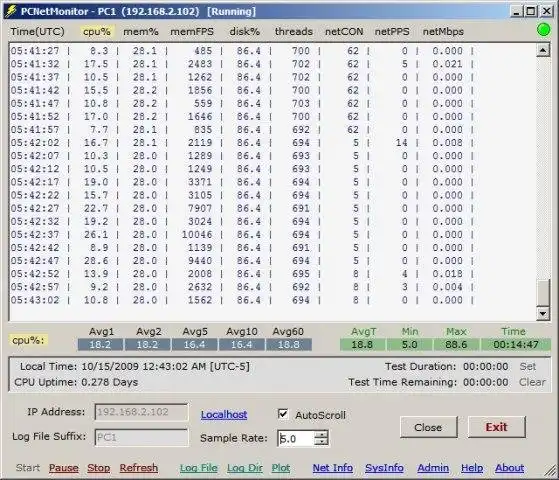Open the About link
The height and width of the screenshot is (480, 559).
coord(509,468)
